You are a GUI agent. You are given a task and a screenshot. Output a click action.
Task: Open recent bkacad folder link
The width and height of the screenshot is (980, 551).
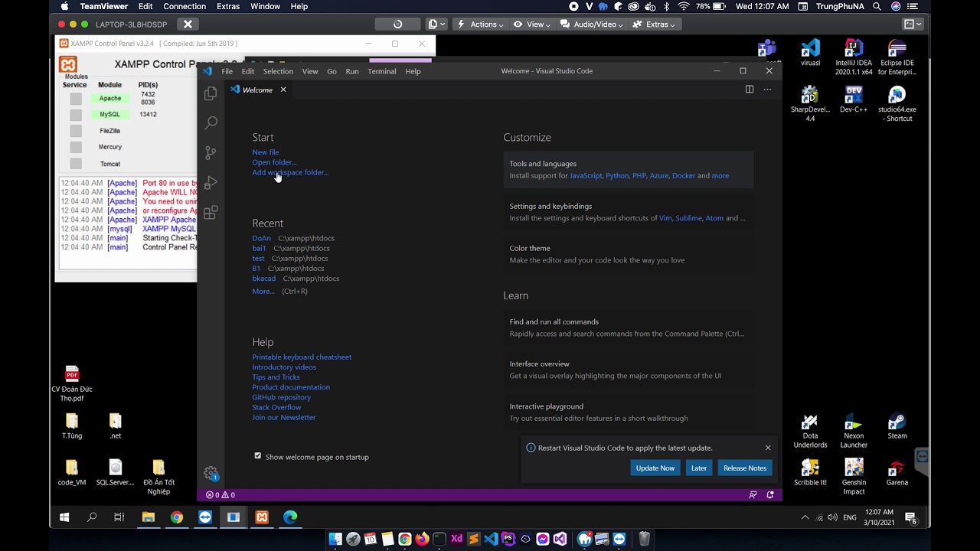tap(264, 279)
